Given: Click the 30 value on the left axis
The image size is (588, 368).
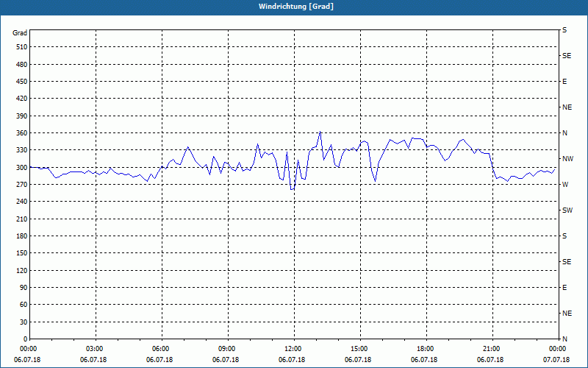Looking at the screenshot, I should [x=24, y=322].
